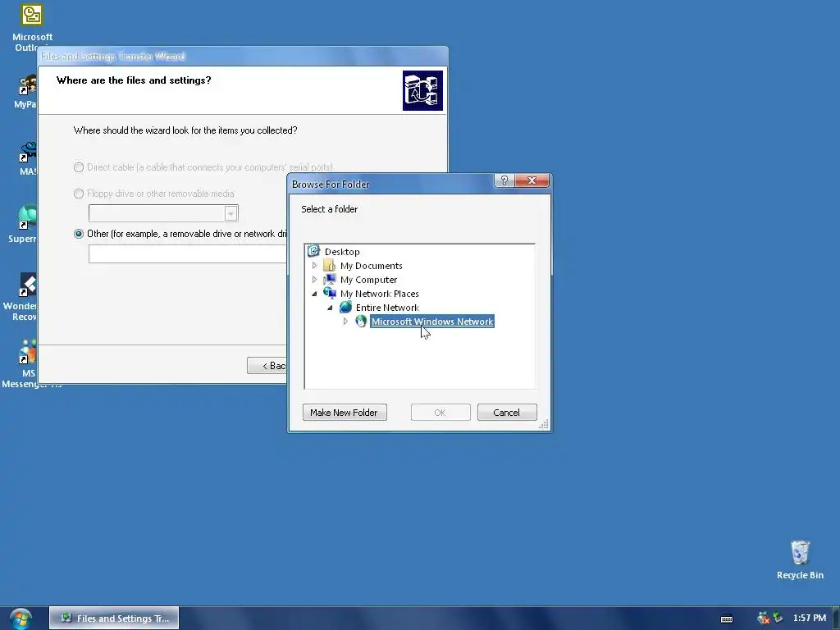Image resolution: width=840 pixels, height=630 pixels.
Task: Click the keyboard icon in system tray
Action: (727, 619)
